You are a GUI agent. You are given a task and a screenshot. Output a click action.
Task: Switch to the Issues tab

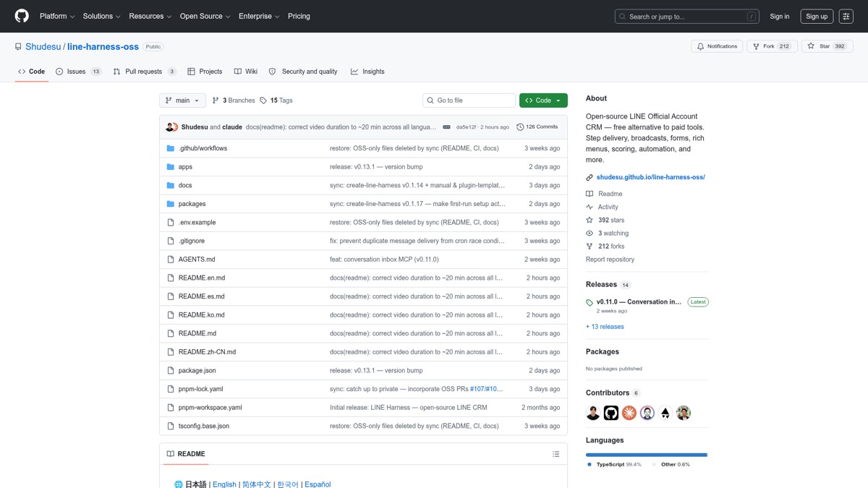[79, 72]
